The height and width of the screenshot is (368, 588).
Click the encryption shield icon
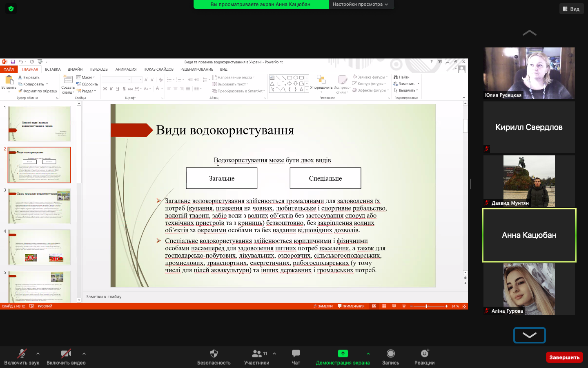(x=11, y=8)
